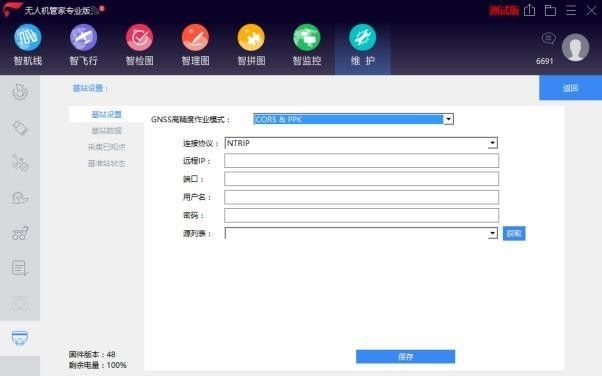Click the 6691 user number text

tap(544, 61)
